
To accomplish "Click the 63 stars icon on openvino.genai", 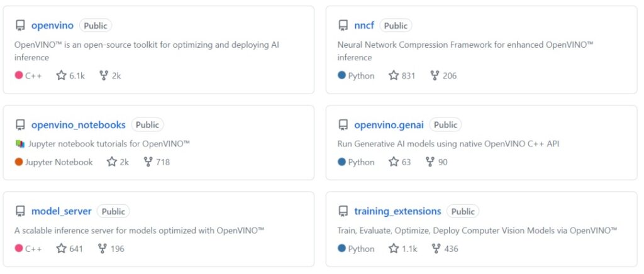I will pos(394,162).
